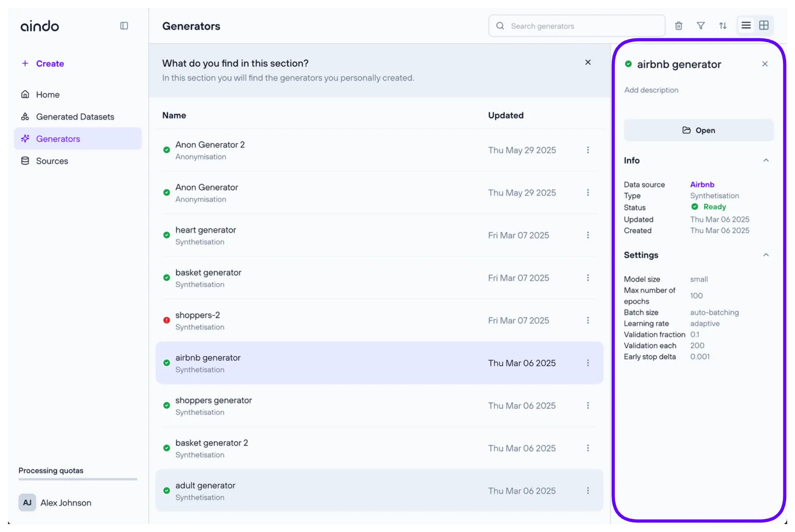Click the trash delete icon in toolbar
Image resolution: width=795 pixels, height=532 pixels.
click(x=679, y=26)
